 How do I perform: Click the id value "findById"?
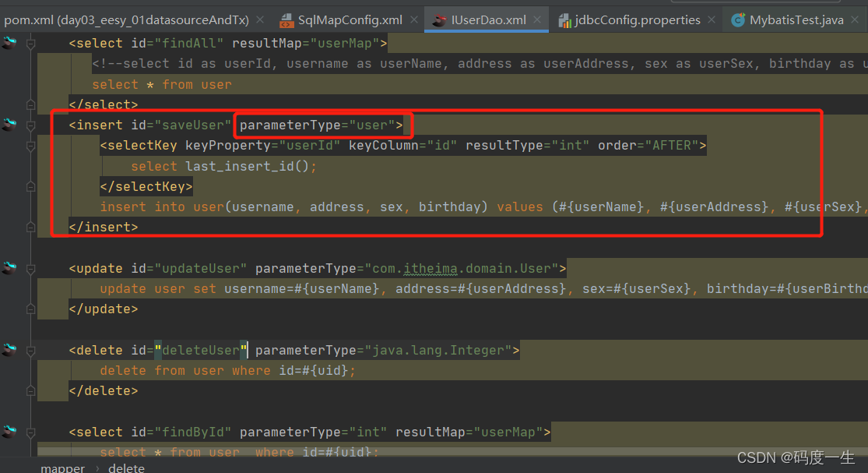tap(193, 432)
